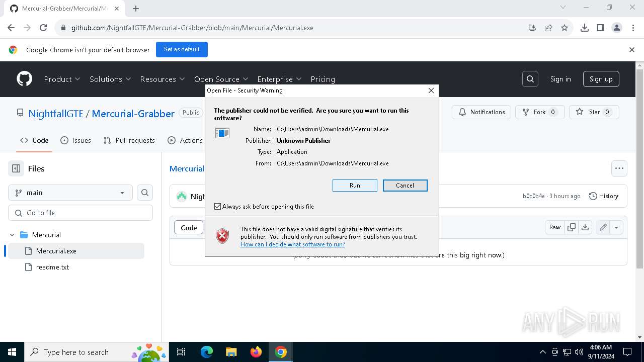Switch to the Actions tab
The image size is (644, 362).
185,140
